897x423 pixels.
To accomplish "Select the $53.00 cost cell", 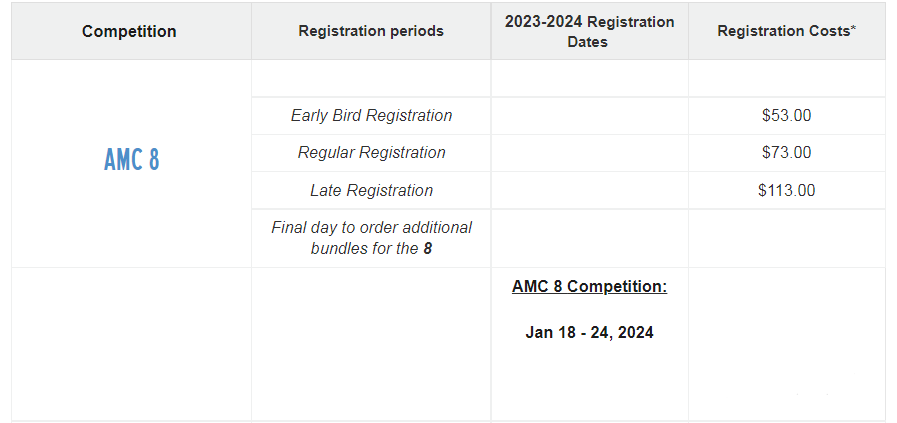I will (x=787, y=116).
